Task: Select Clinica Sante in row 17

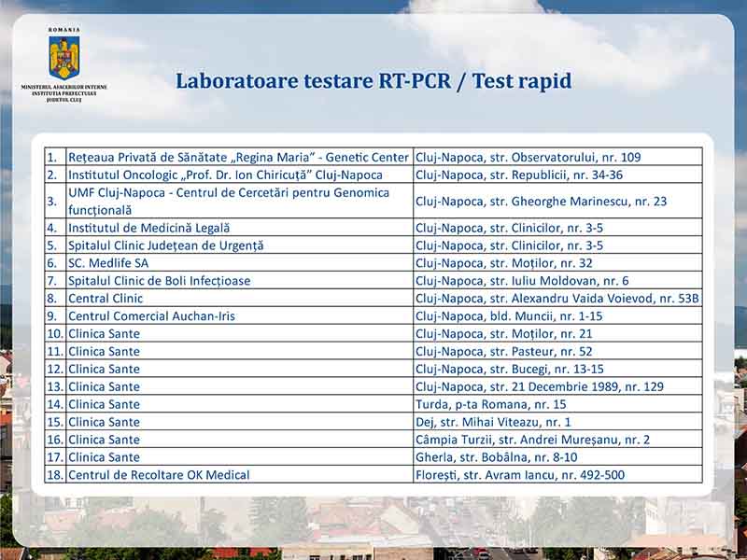Action: pyautogui.click(x=104, y=457)
